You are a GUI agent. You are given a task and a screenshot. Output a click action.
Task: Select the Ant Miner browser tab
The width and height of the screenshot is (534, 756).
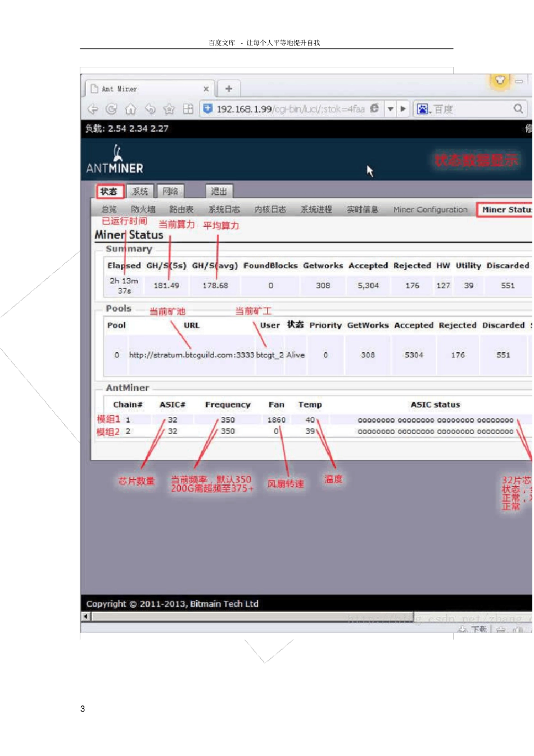click(x=150, y=89)
